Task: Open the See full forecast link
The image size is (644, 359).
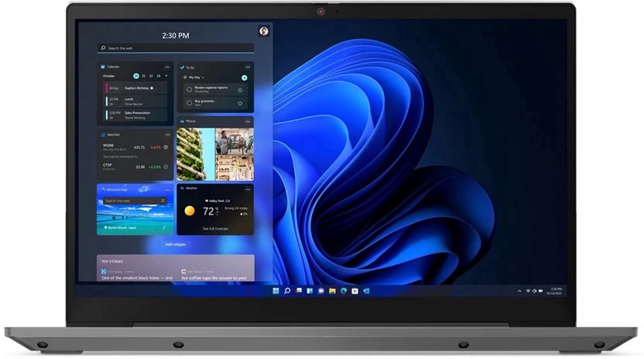Action: point(215,229)
